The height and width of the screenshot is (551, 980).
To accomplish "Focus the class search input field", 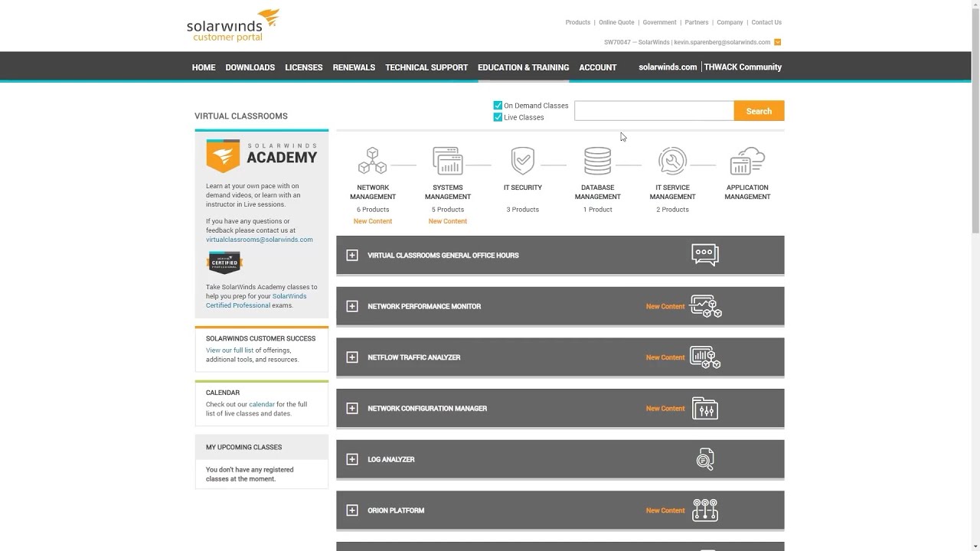I will point(654,111).
